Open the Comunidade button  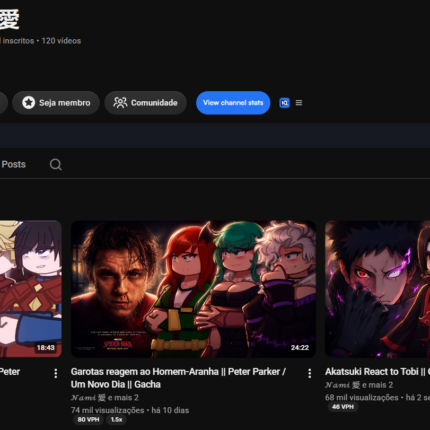[145, 103]
